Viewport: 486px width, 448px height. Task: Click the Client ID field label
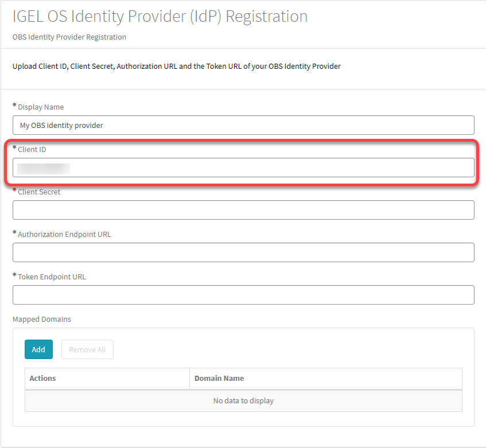pos(32,149)
